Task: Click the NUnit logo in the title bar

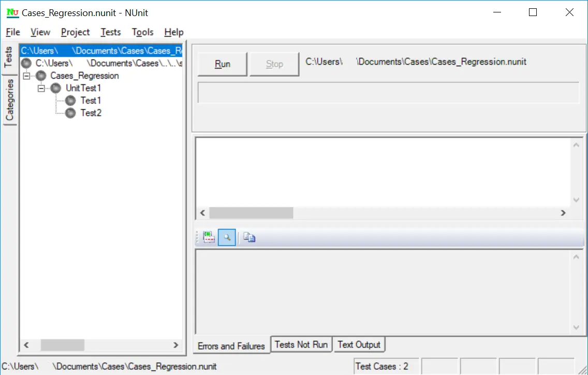Action: point(12,11)
